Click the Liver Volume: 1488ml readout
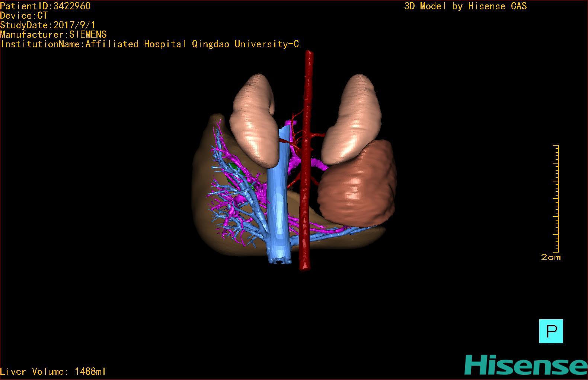588x380 pixels. pos(53,371)
